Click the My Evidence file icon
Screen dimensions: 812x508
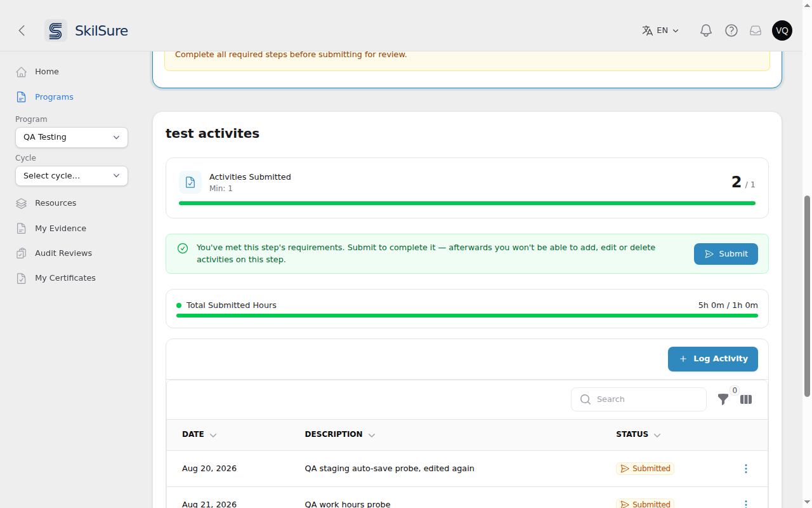22,229
